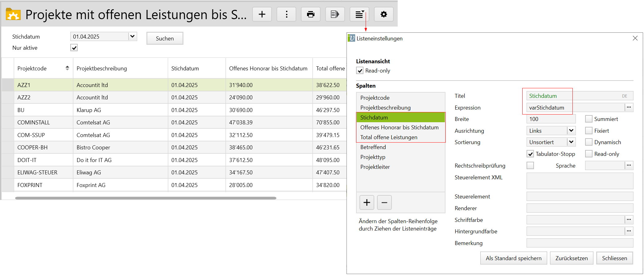Disable the Tabulator-Stopp checkbox

pyautogui.click(x=530, y=154)
